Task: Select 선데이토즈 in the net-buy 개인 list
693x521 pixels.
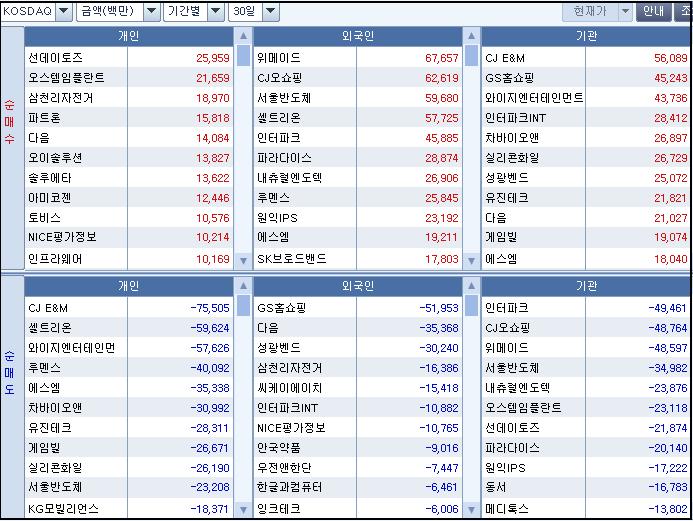Action: (x=55, y=57)
